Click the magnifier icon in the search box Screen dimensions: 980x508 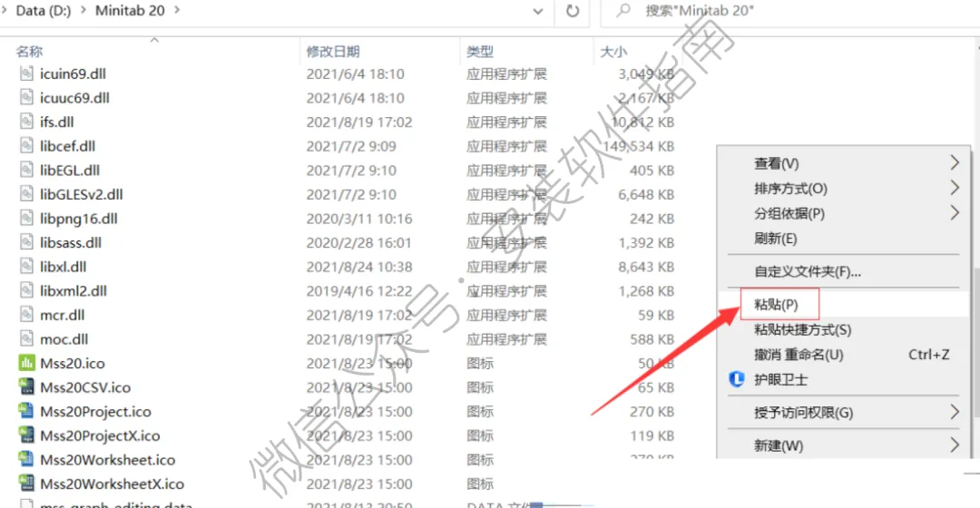tap(623, 11)
